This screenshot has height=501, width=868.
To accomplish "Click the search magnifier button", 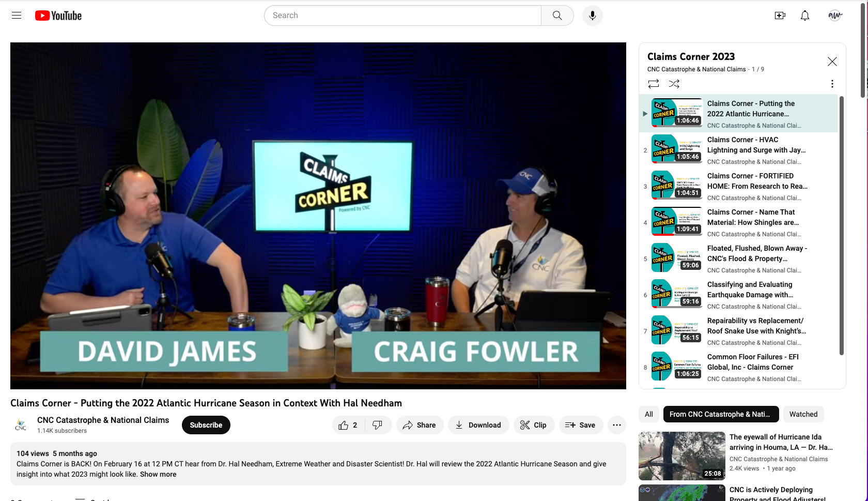I will [557, 16].
